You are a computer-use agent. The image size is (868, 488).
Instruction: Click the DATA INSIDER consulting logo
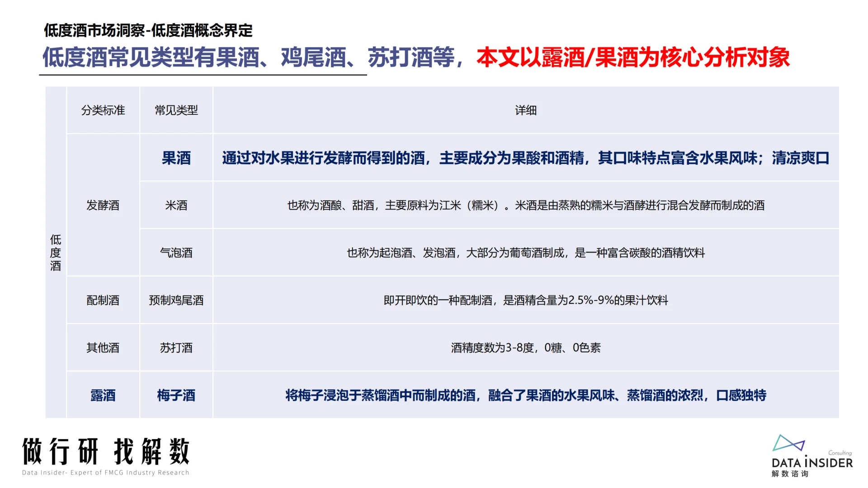coord(812,455)
